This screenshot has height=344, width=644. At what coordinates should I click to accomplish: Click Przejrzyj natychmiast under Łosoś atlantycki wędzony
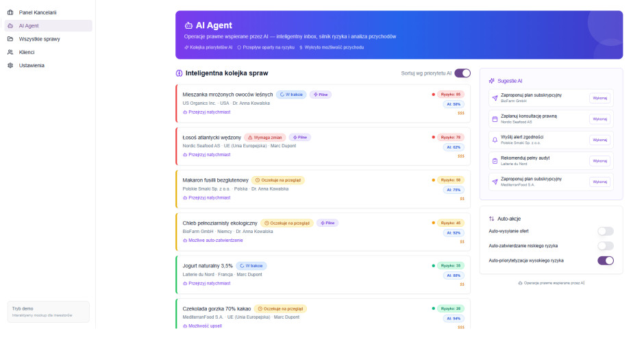[209, 155]
